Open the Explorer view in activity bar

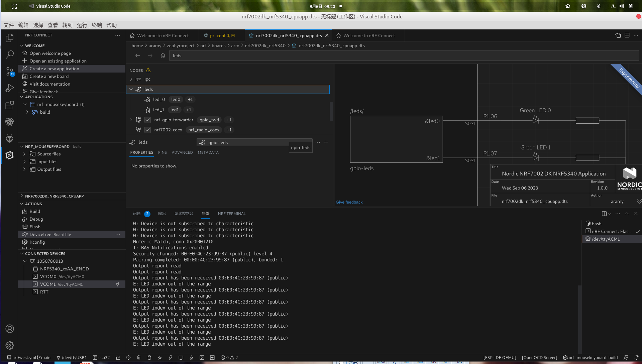click(10, 38)
